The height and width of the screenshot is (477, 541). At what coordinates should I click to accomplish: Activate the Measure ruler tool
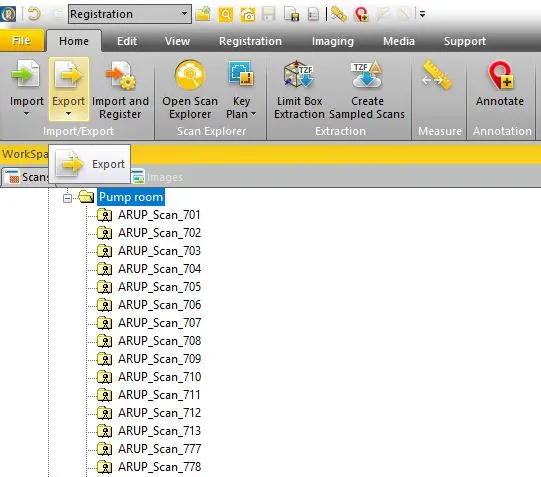click(437, 75)
